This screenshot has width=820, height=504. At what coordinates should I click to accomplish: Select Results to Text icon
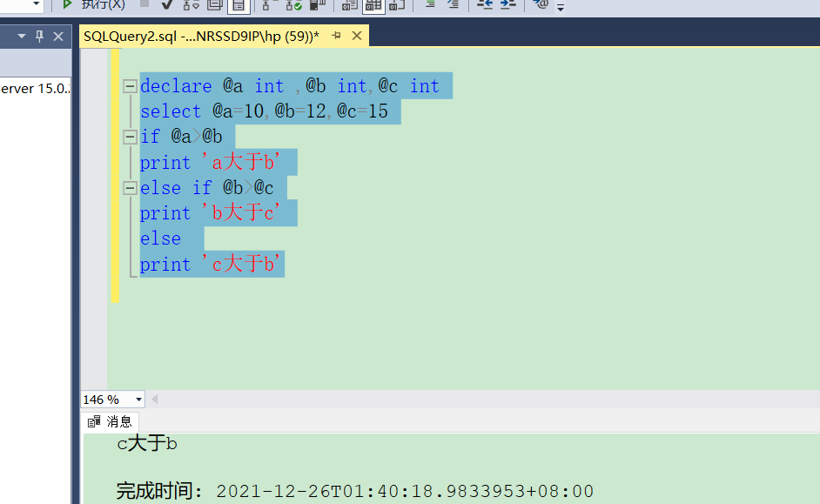349,4
